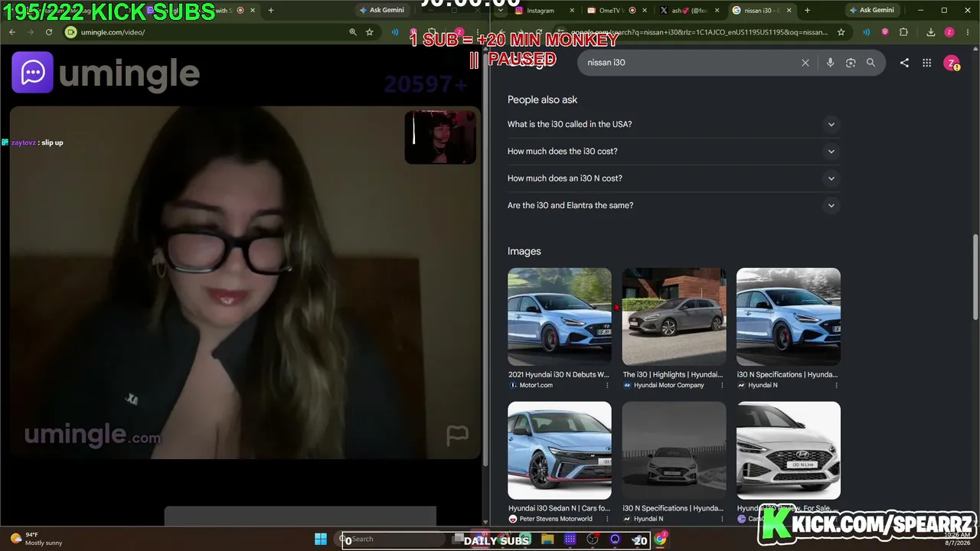Open "The i30 | Highlights" image link
Viewport: 980px width, 551px height.
click(673, 374)
